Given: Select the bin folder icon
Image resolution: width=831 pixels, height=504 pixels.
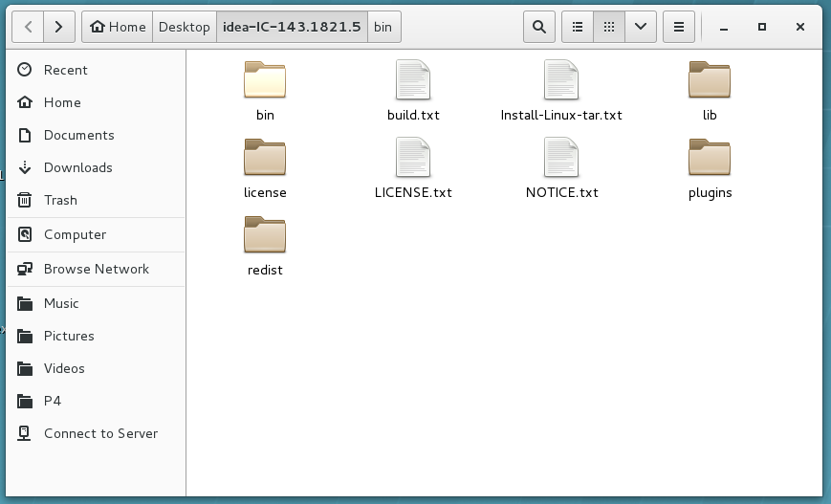Looking at the screenshot, I should 265,79.
